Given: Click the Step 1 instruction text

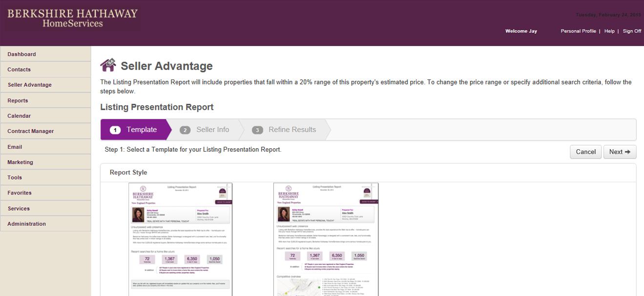Looking at the screenshot, I should [193, 150].
